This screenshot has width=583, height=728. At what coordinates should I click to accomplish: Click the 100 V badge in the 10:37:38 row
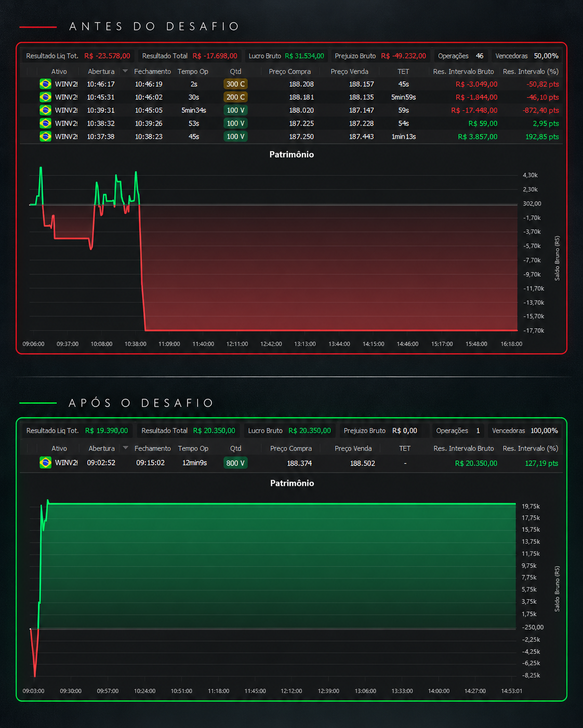pyautogui.click(x=235, y=137)
